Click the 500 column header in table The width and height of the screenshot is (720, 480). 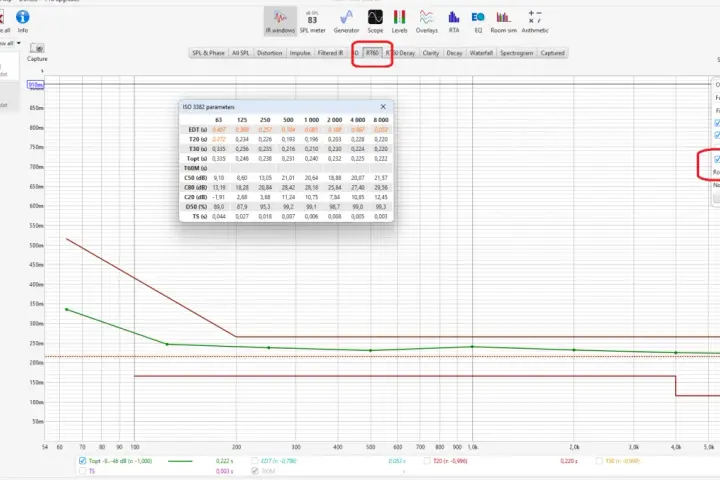coord(288,120)
